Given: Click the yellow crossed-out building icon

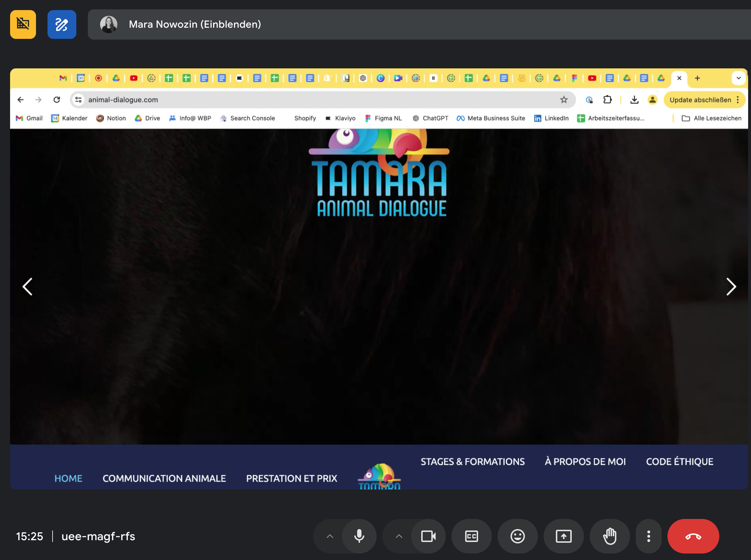Looking at the screenshot, I should 23,24.
